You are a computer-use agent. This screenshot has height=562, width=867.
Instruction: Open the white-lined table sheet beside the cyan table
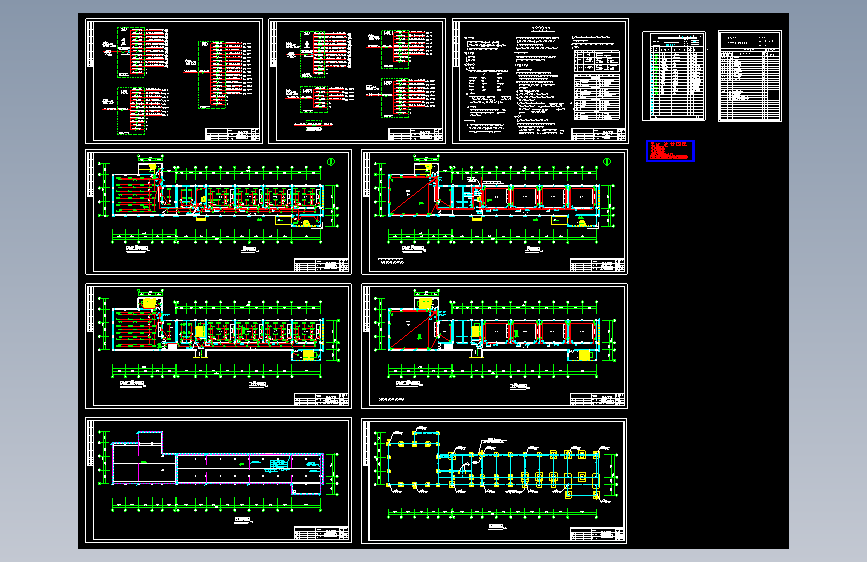coord(750,76)
